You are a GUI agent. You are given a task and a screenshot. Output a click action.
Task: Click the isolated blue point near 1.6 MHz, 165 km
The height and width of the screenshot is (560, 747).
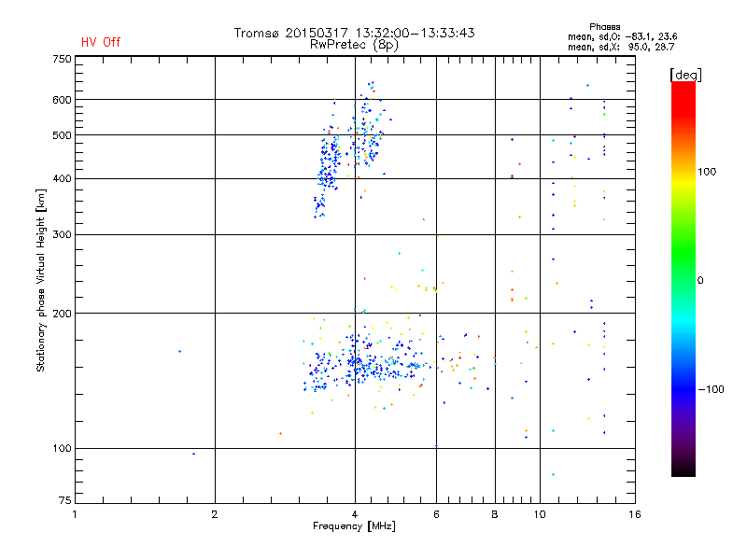coord(179,352)
